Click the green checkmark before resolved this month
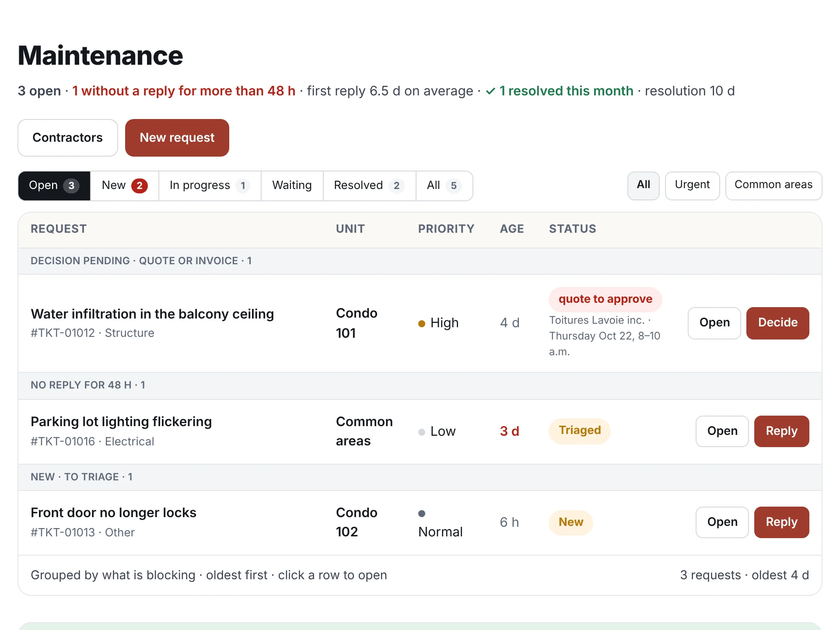The height and width of the screenshot is (630, 840). pyautogui.click(x=491, y=91)
